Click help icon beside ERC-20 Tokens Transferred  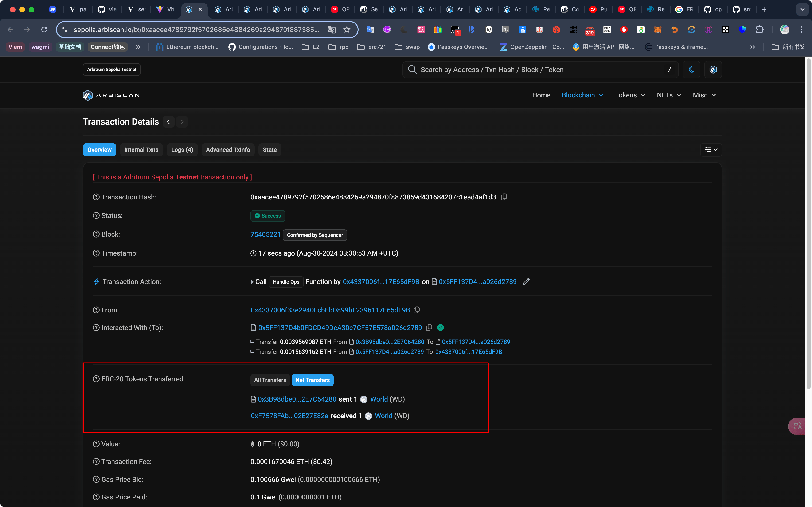[96, 379]
